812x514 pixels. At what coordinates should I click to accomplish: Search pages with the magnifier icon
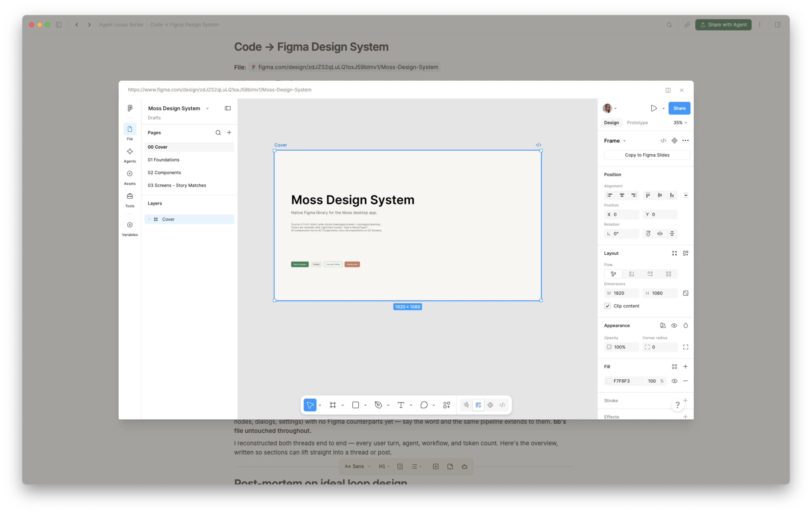(x=218, y=132)
